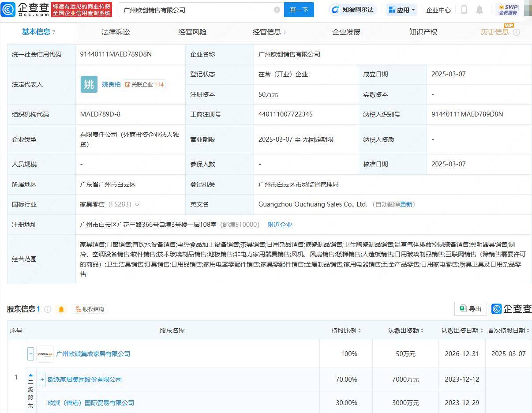532x413 pixels.
Task: Click the 50万元 registered capital value
Action: 268,94
